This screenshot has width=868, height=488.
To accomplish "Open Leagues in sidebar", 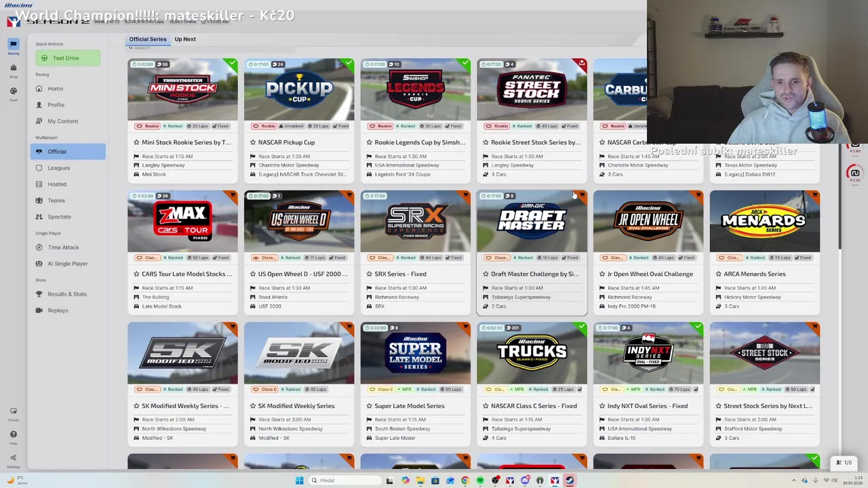I will point(68,168).
